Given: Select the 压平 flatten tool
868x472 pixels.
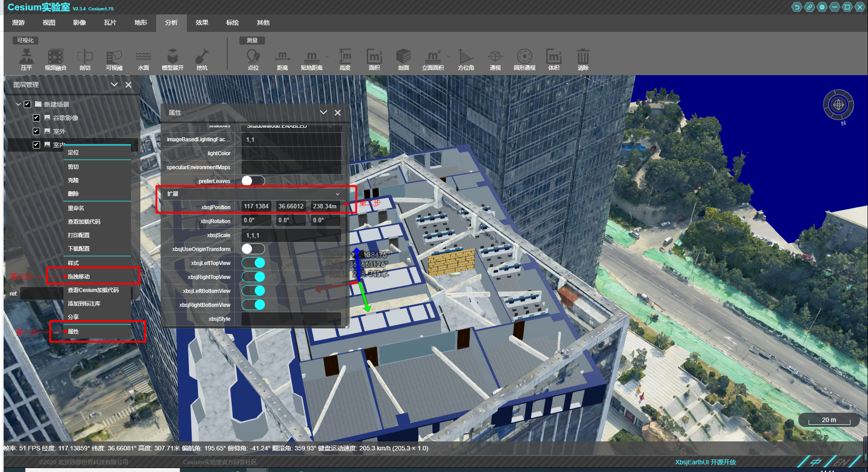Looking at the screenshot, I should tap(27, 59).
